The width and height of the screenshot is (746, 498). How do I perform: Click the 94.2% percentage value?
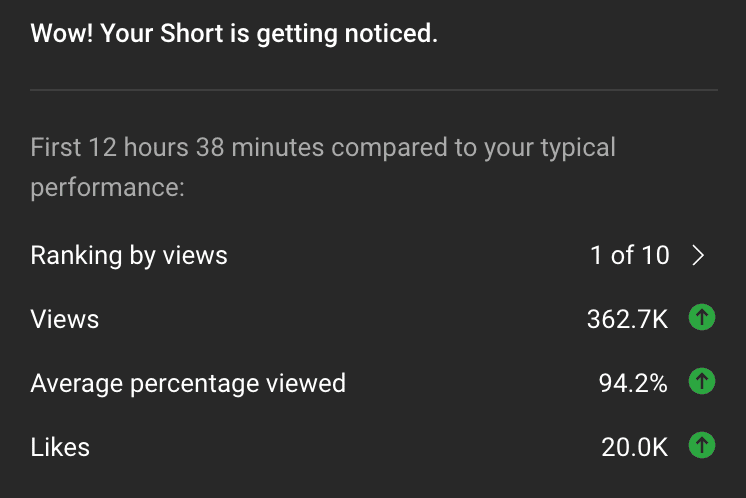pos(633,383)
